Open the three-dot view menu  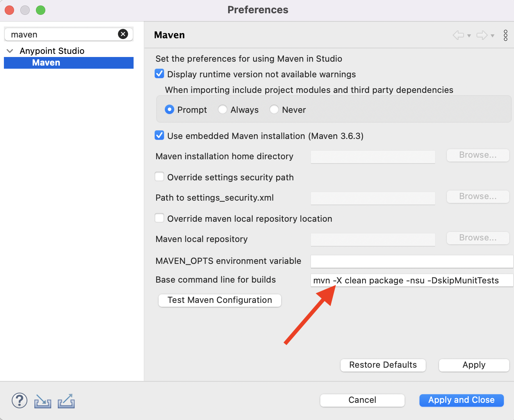(x=505, y=36)
